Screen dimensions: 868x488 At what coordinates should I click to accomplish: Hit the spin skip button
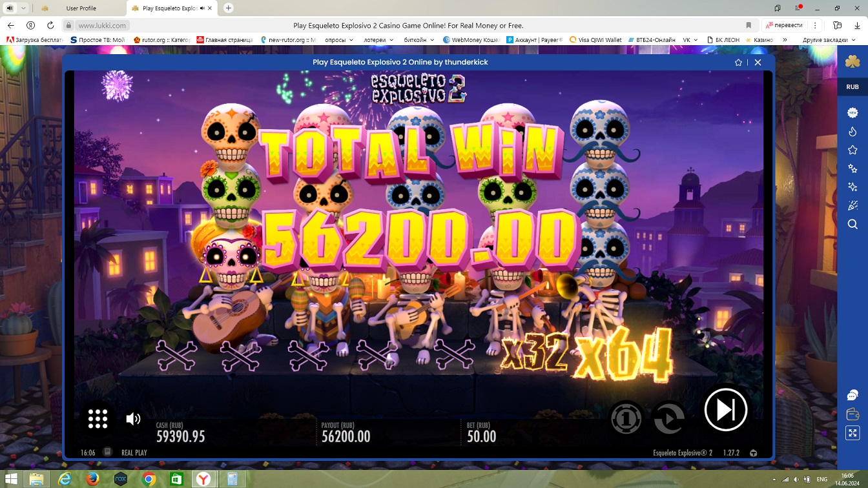[726, 409]
